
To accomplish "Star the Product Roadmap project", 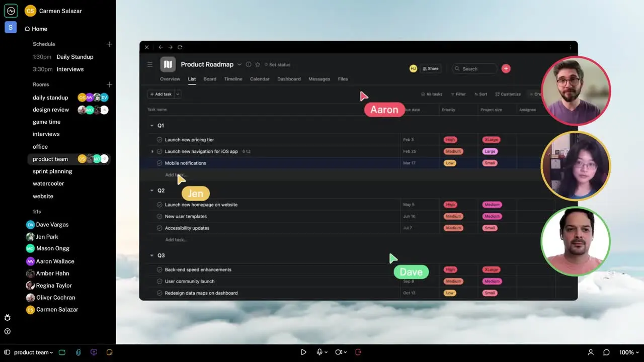I will pyautogui.click(x=258, y=64).
